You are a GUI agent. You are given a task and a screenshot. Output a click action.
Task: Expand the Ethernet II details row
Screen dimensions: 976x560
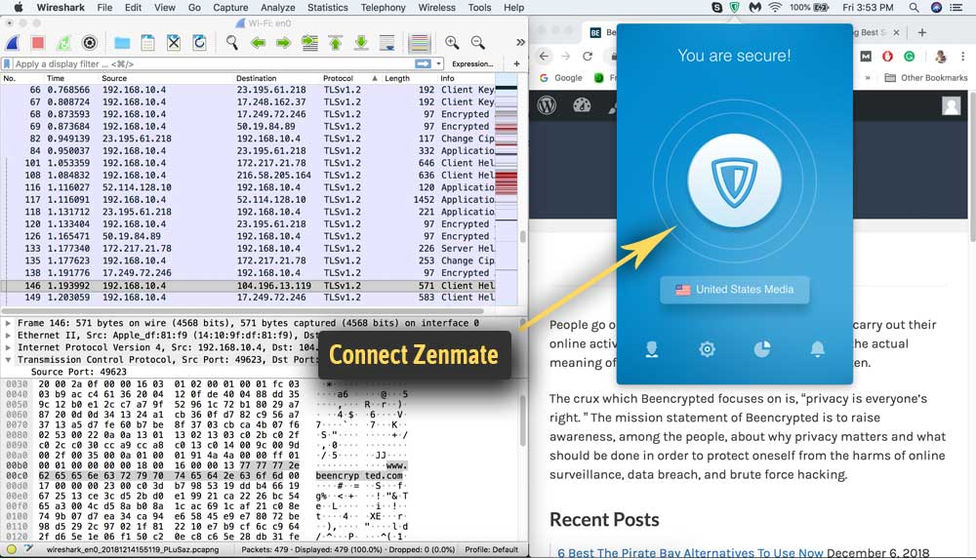8,336
